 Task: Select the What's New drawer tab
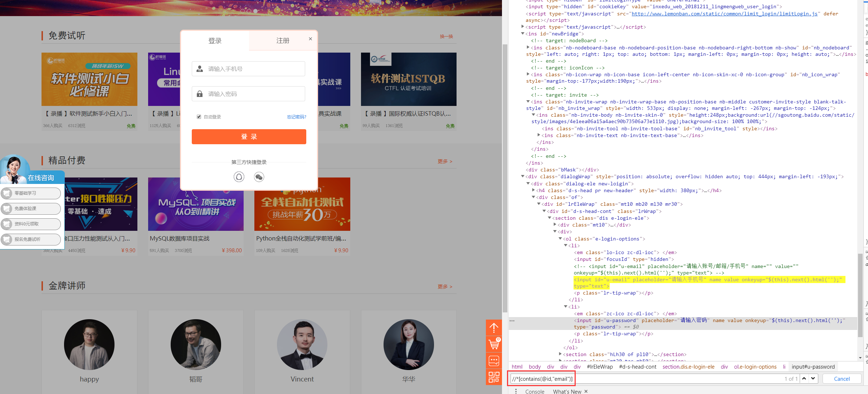click(567, 391)
